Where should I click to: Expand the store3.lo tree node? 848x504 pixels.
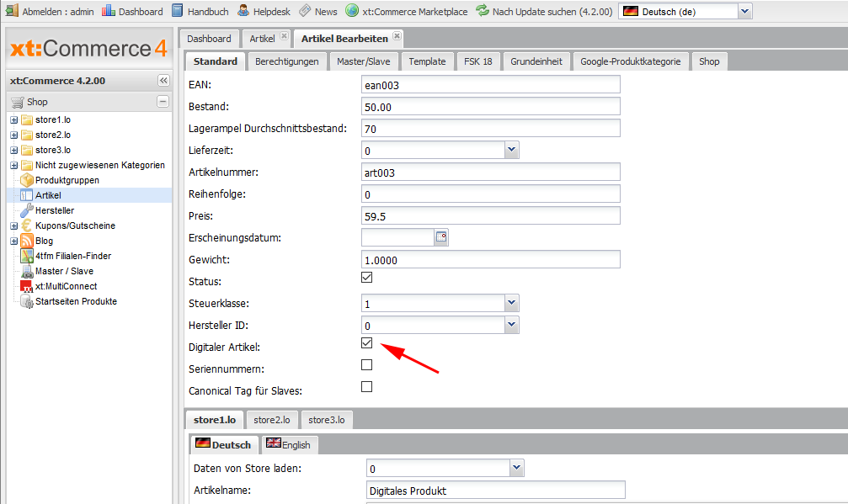coord(14,150)
